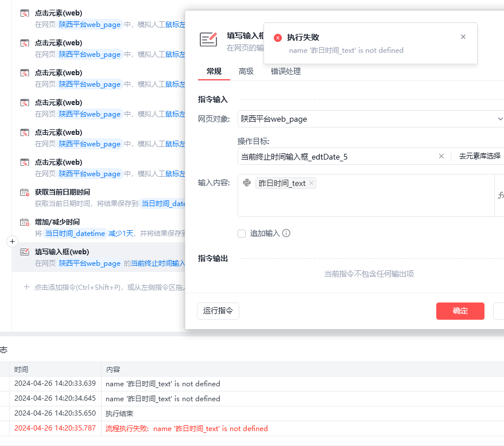
Task: Select the fourth 点击元素(web) instruction icon
Action: tap(25, 103)
